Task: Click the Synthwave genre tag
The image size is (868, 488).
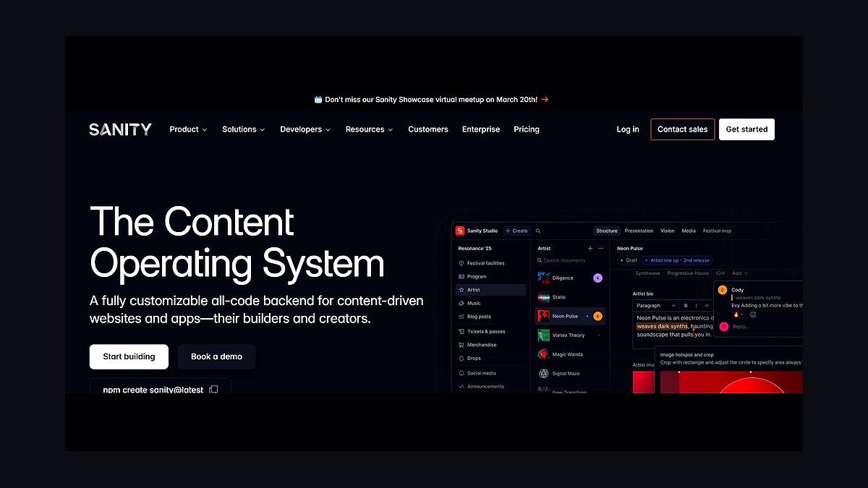Action: 647,273
